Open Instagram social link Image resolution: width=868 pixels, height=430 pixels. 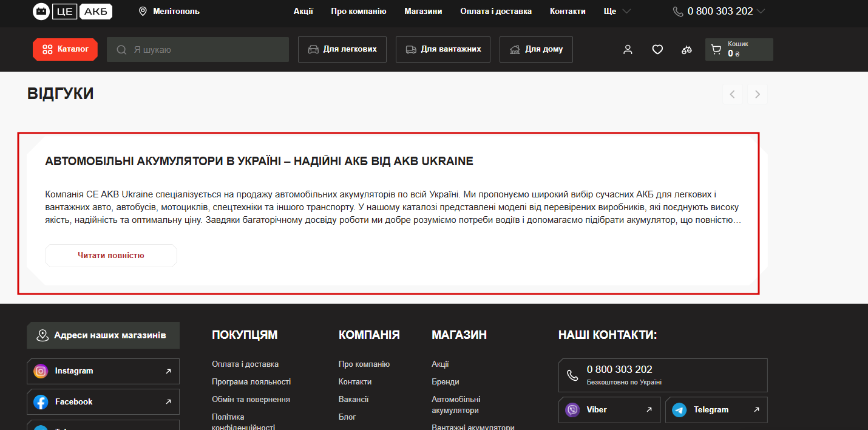pyautogui.click(x=103, y=371)
